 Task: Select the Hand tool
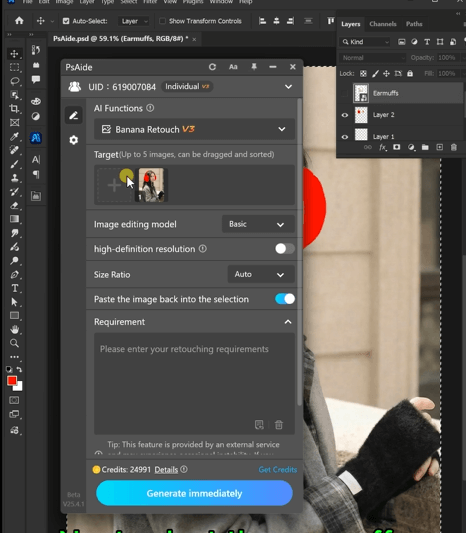pos(14,329)
